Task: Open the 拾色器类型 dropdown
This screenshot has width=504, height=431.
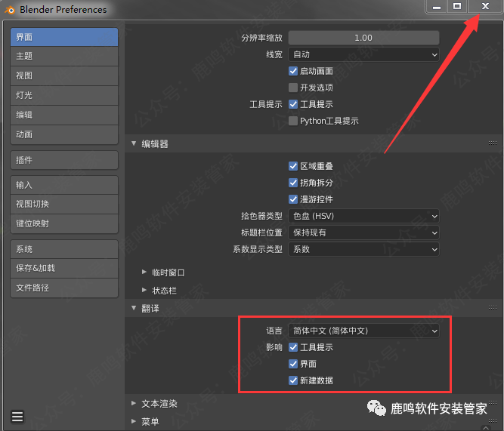Action: [363, 216]
